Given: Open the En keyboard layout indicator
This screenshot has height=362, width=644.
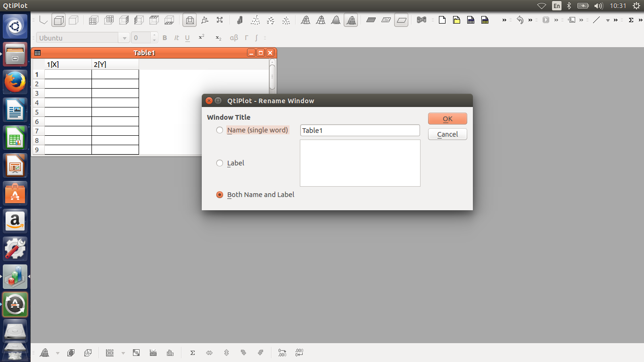Looking at the screenshot, I should tap(557, 6).
